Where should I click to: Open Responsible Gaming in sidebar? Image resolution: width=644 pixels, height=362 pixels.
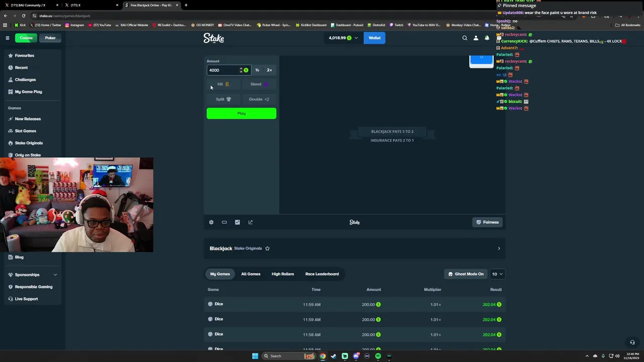[x=33, y=287]
